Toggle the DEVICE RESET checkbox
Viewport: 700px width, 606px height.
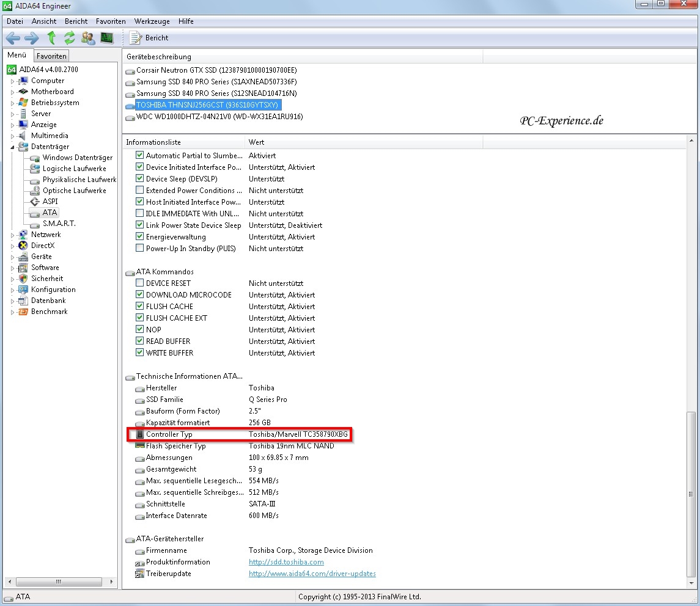[140, 283]
